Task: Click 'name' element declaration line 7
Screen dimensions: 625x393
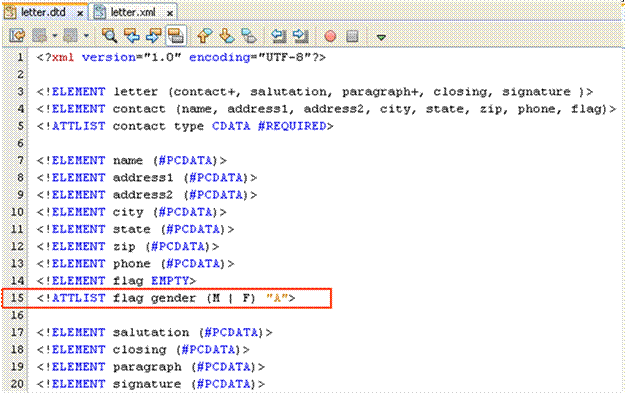Action: point(132,160)
